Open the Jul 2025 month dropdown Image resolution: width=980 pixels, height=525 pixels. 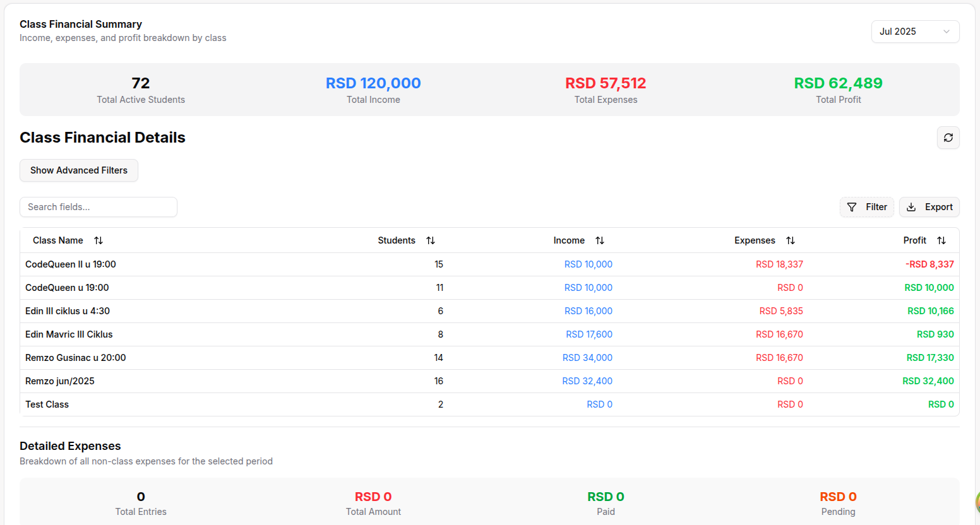[x=914, y=32]
